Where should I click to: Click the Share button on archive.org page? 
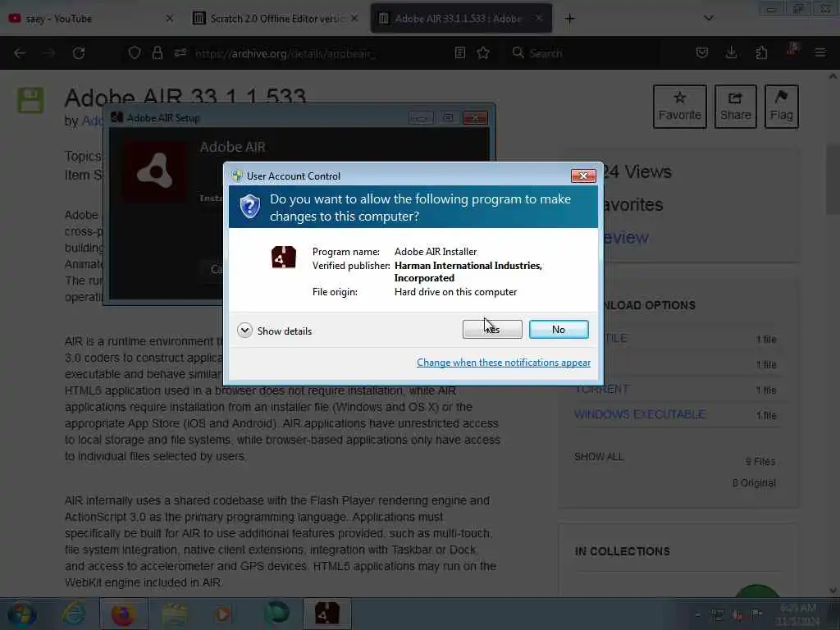pyautogui.click(x=736, y=106)
